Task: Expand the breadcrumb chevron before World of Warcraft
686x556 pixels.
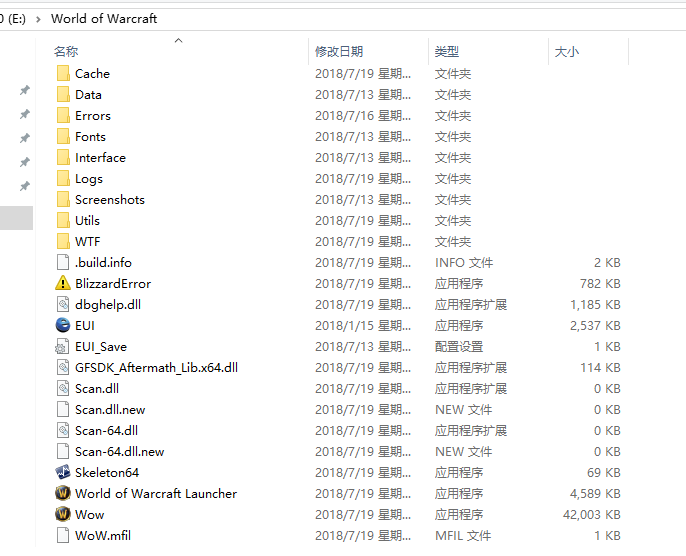Action: 38,19
